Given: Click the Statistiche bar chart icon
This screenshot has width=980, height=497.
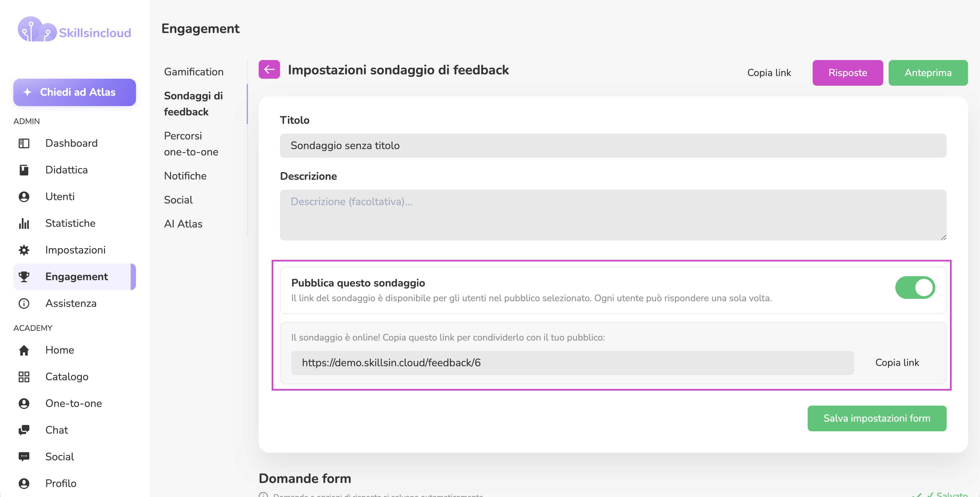Looking at the screenshot, I should 24,223.
